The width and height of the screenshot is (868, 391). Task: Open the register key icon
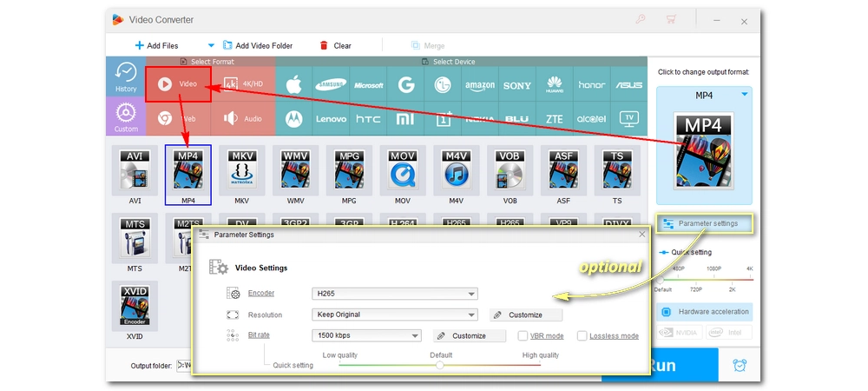coord(641,19)
